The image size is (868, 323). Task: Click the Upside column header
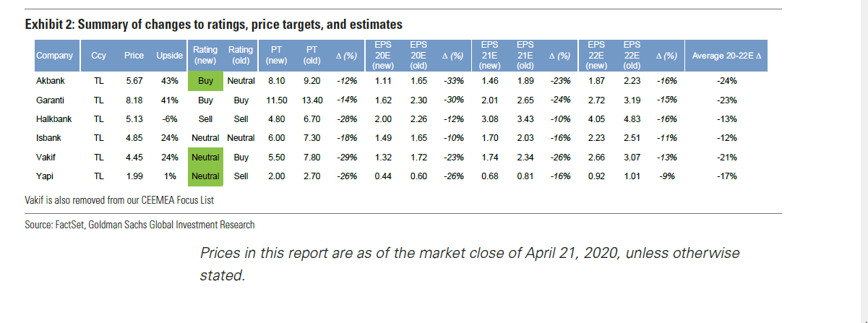click(x=169, y=56)
